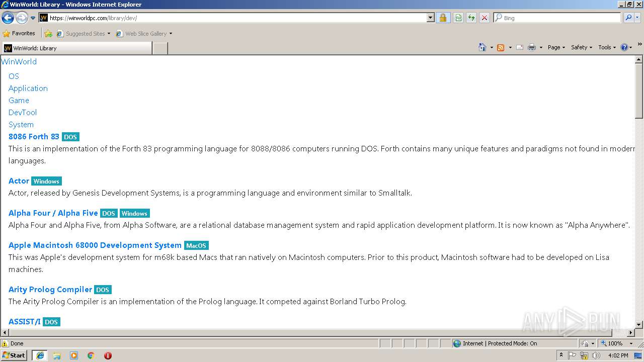Click the horizontal scrollbar right arrow
The width and height of the screenshot is (644, 362).
pos(631,333)
